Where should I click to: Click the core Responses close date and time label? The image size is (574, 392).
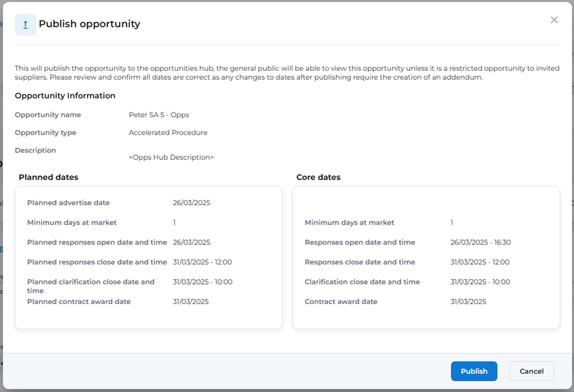(360, 262)
